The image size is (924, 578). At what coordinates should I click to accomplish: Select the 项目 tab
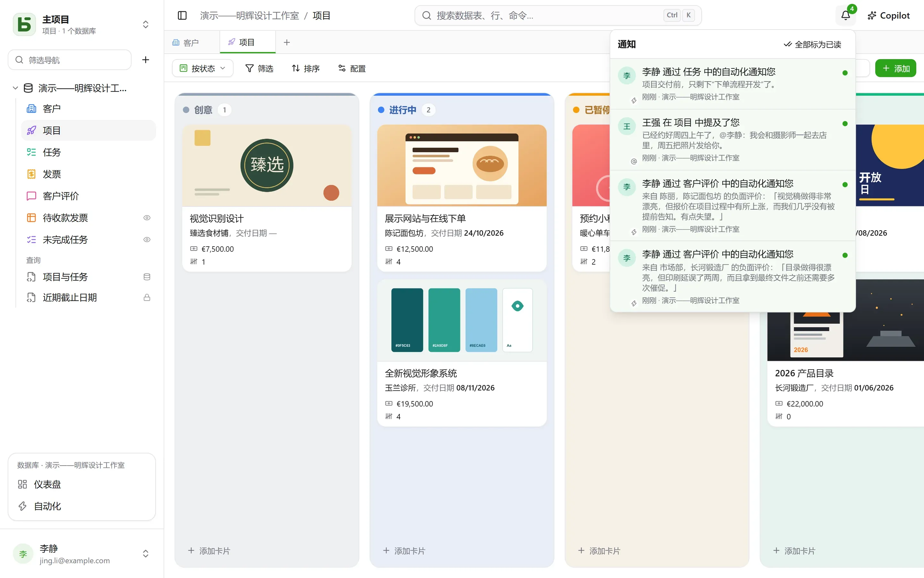247,42
